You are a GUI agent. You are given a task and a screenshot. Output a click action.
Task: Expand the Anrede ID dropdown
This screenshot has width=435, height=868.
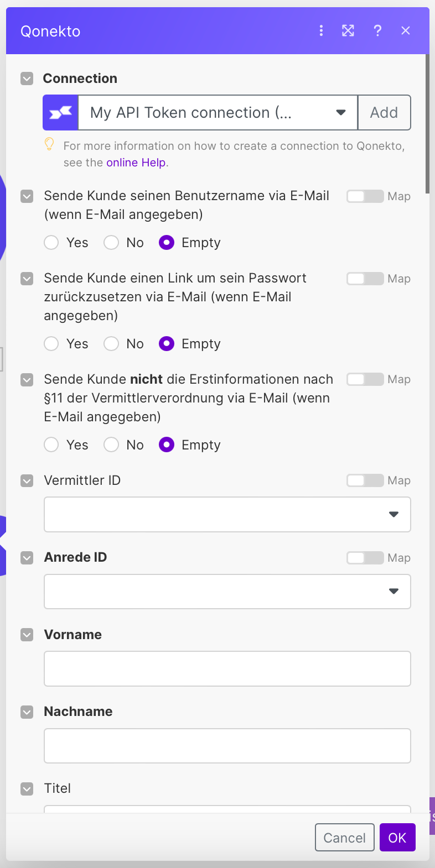pos(227,592)
